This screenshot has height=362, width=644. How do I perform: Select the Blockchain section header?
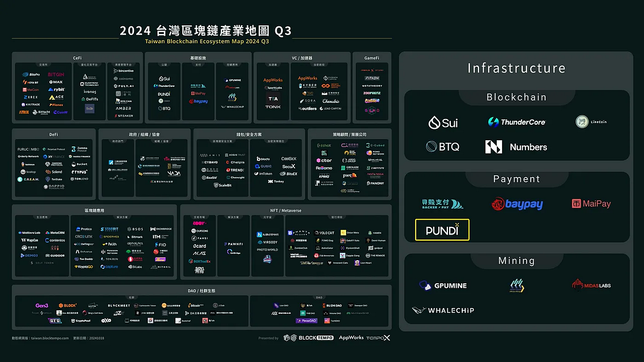(x=516, y=97)
